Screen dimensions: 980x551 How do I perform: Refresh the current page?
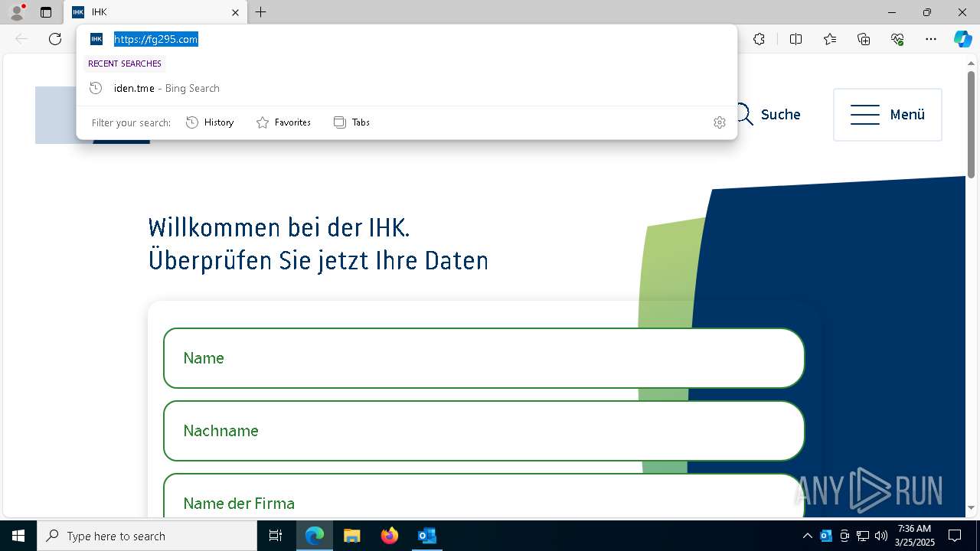point(55,39)
